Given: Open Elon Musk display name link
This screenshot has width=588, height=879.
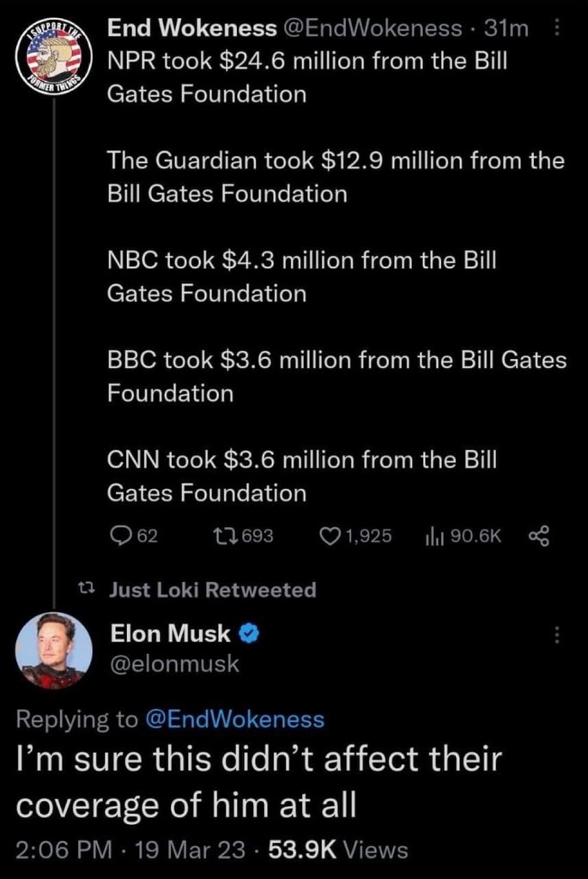Looking at the screenshot, I should 170,634.
